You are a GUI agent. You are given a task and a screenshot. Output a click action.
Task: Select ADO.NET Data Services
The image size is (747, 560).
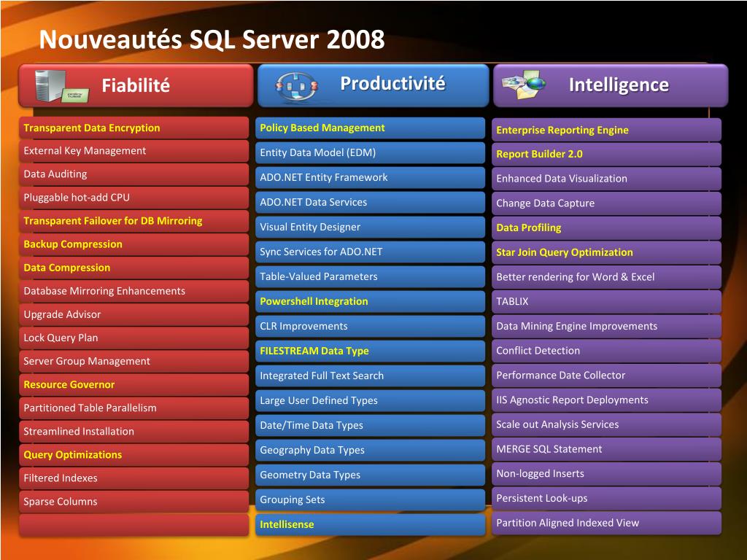tap(370, 203)
